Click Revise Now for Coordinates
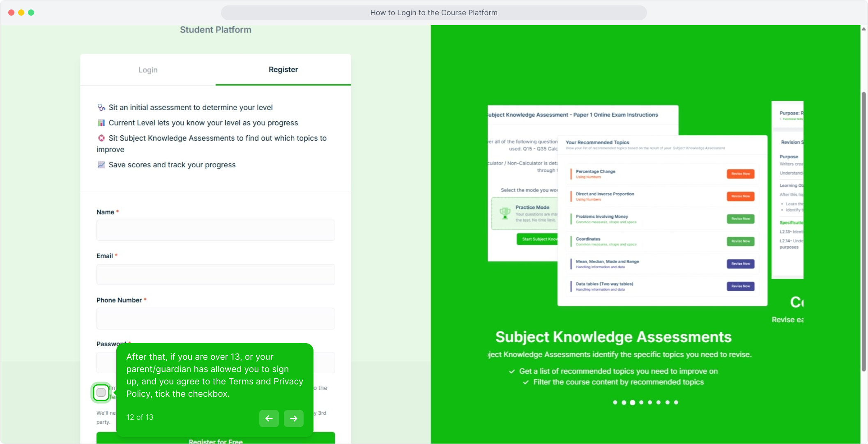Viewport: 868px width, 444px height. pyautogui.click(x=741, y=241)
